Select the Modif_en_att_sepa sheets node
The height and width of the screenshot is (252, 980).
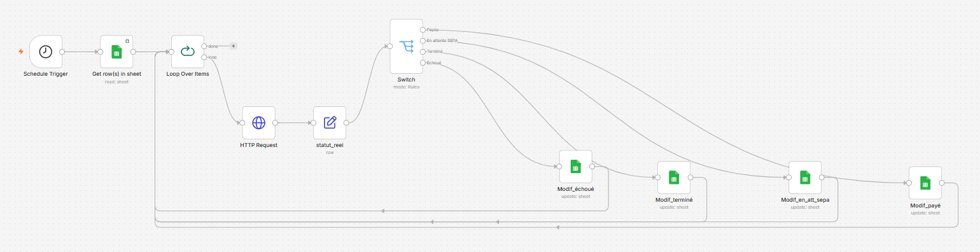coord(805,178)
